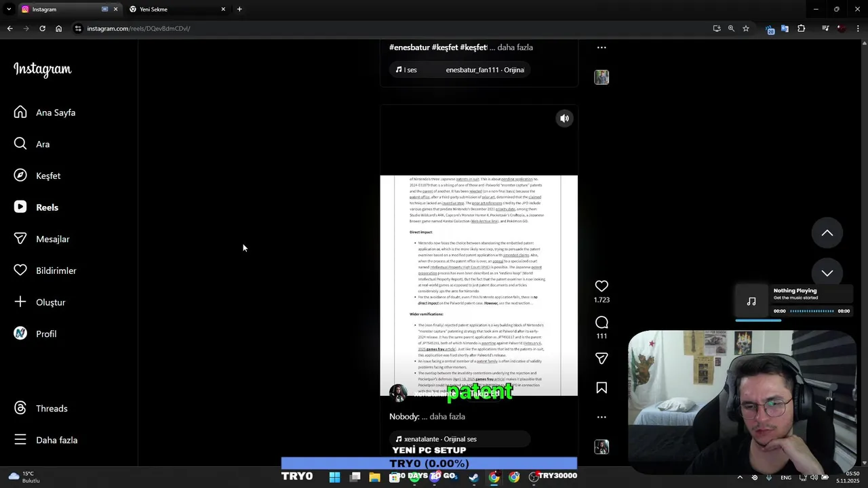The height and width of the screenshot is (488, 868).
Task: Open the Google Translate extension icon
Action: coord(785,28)
